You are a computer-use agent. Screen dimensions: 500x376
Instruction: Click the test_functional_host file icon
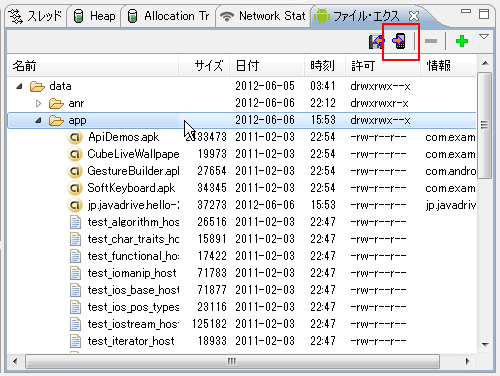pyautogui.click(x=75, y=256)
